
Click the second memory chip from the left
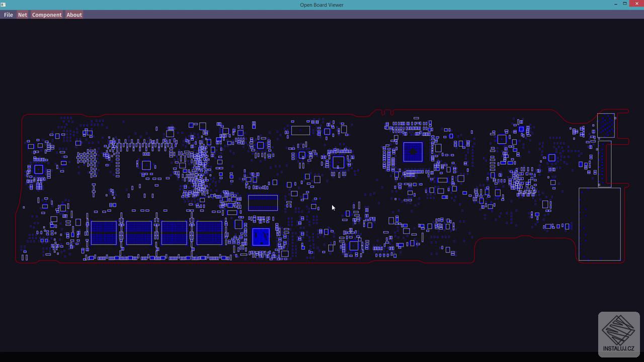(139, 232)
